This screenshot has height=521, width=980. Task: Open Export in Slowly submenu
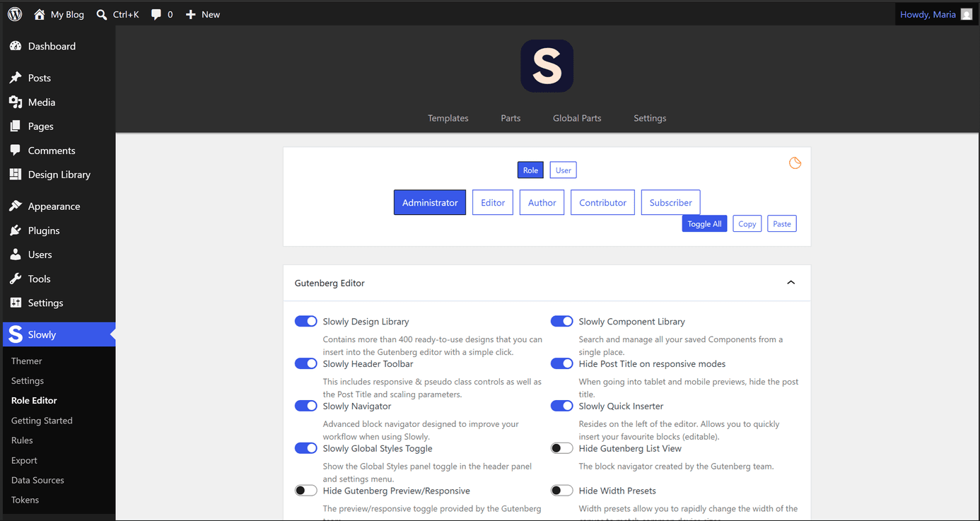[x=24, y=460]
